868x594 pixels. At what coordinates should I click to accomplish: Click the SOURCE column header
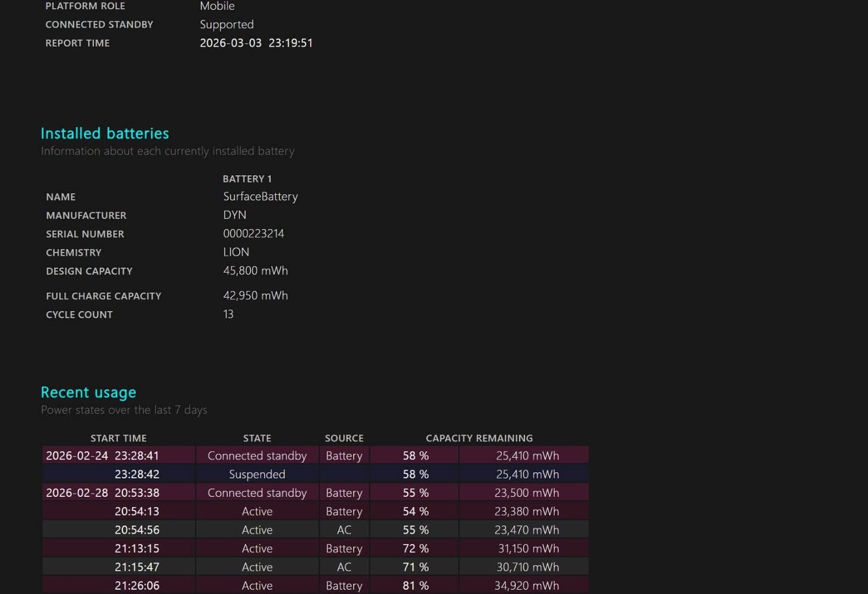(344, 438)
